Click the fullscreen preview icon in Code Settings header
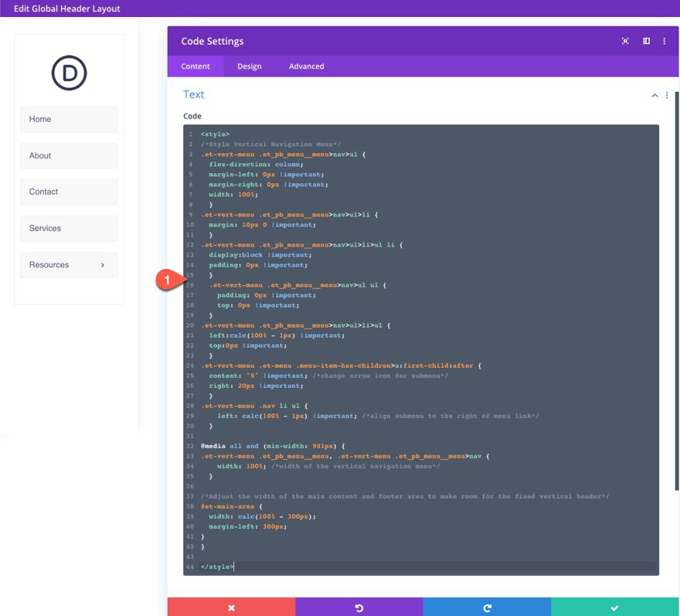The height and width of the screenshot is (616, 680). click(x=625, y=41)
